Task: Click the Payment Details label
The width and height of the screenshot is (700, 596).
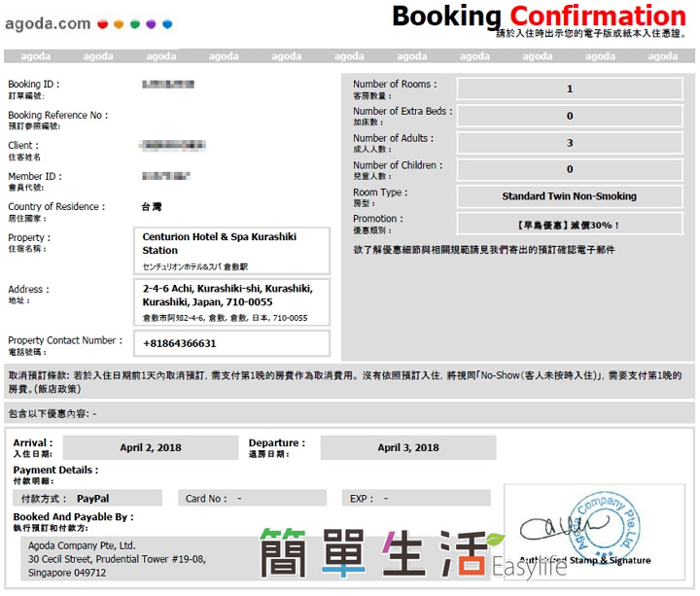Action: pos(55,471)
